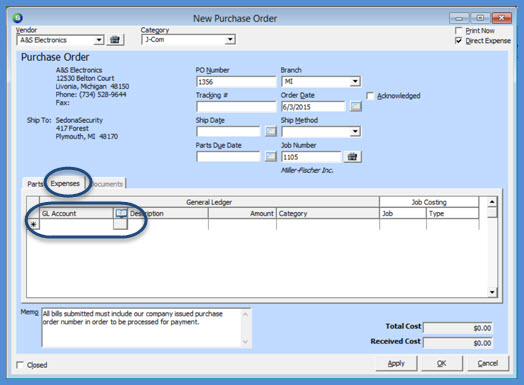Click the new row GL Account cell
This screenshot has height=385, width=524.
click(x=77, y=225)
